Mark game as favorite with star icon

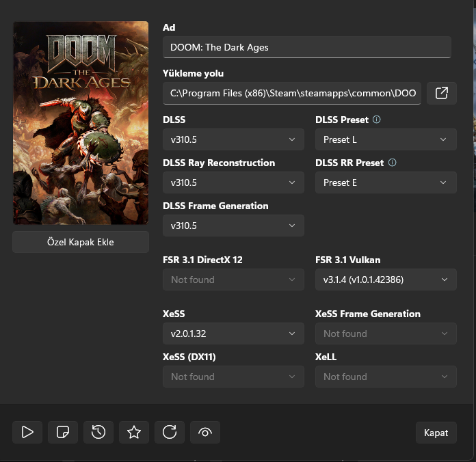(x=134, y=432)
